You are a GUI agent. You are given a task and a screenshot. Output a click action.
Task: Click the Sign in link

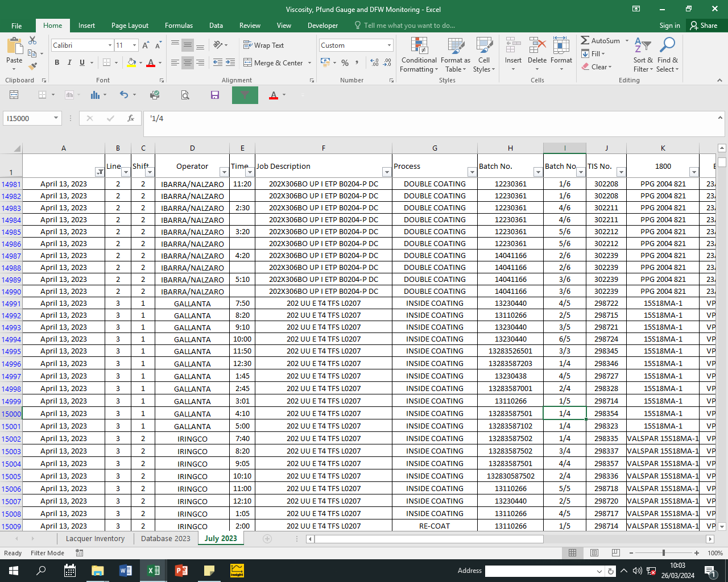(669, 26)
